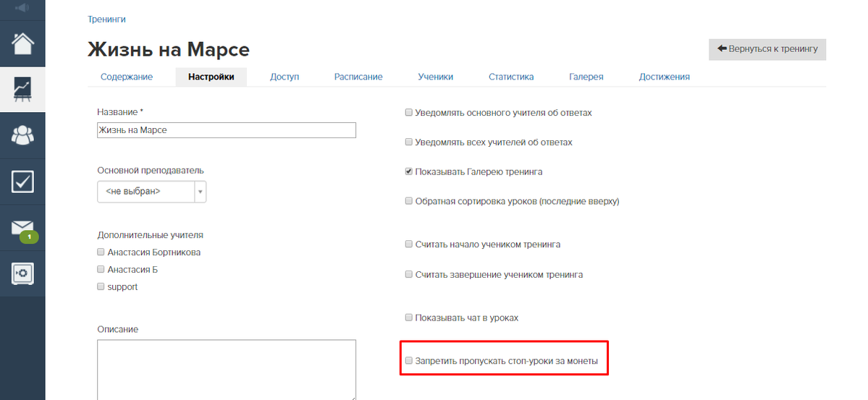868x400 pixels.
Task: Open the home icon in sidebar
Action: point(22,43)
